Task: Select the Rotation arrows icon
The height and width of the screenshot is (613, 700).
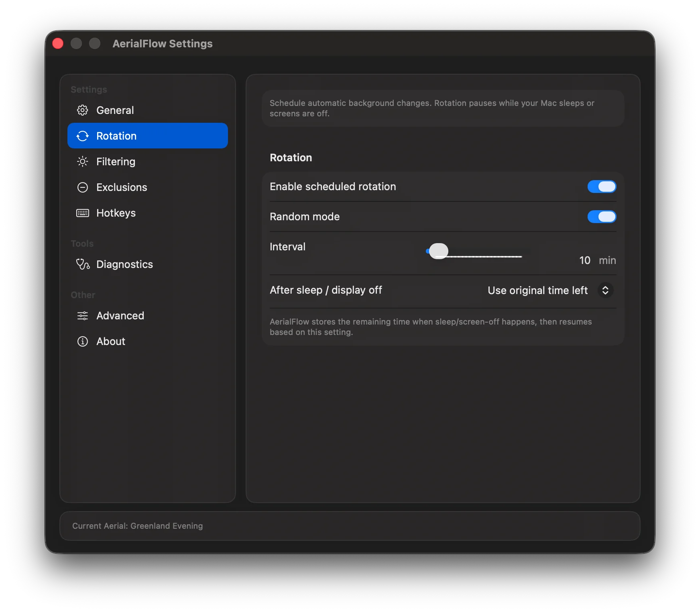Action: pyautogui.click(x=82, y=136)
